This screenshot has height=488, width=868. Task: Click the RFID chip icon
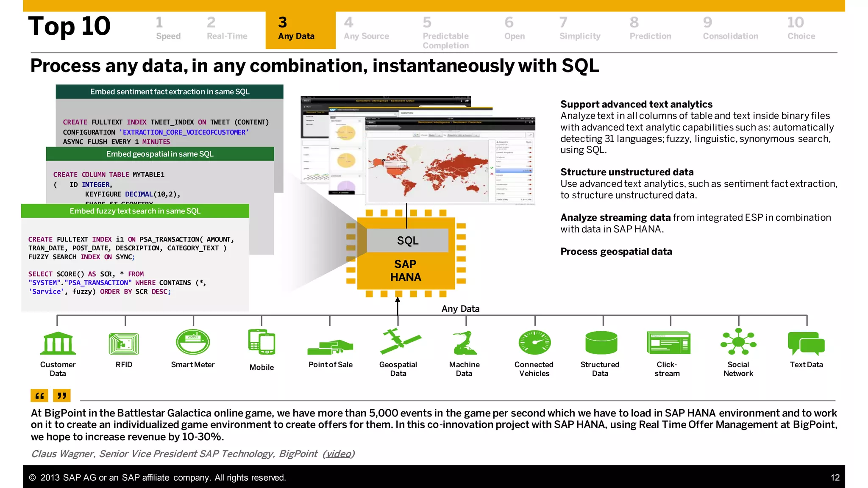124,344
